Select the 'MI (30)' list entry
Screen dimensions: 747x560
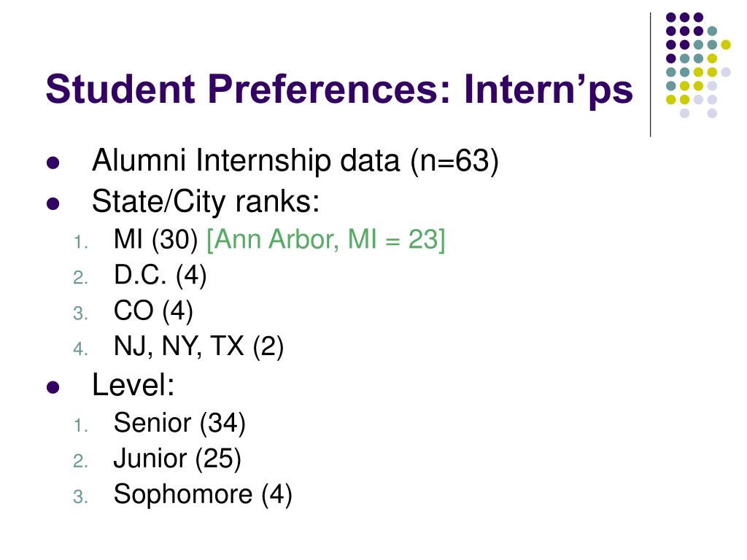156,239
